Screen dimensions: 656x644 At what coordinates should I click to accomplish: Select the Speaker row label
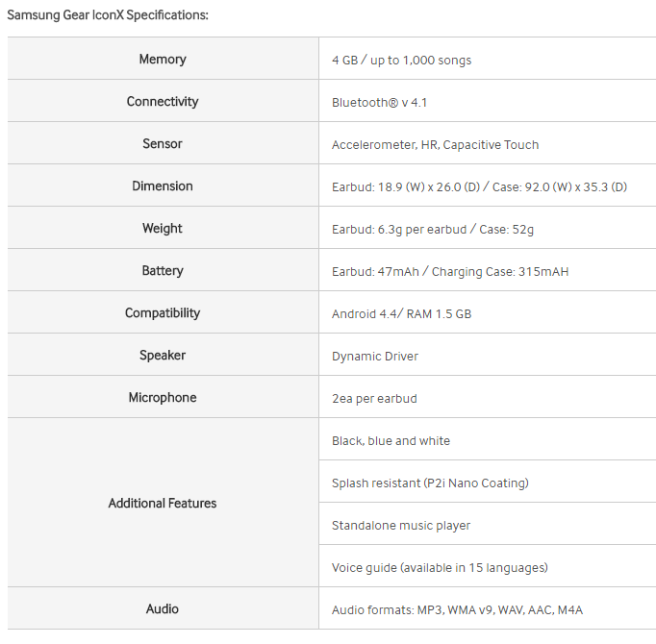pyautogui.click(x=163, y=356)
